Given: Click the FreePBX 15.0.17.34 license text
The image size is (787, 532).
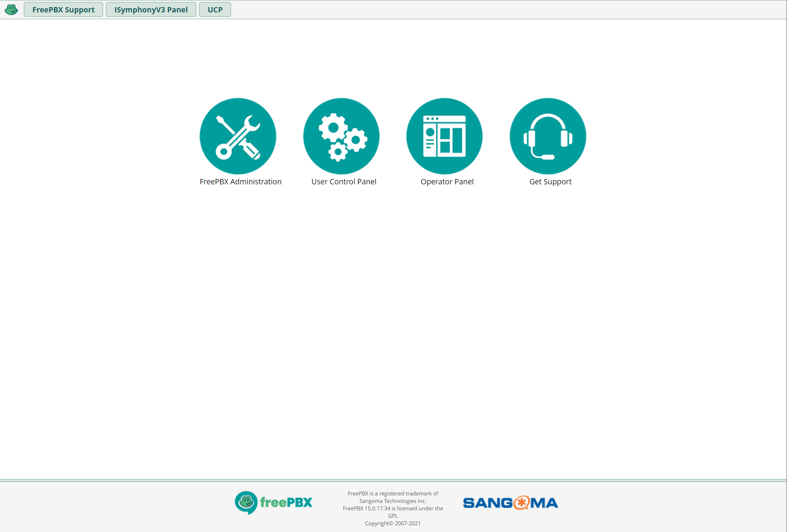Looking at the screenshot, I should pyautogui.click(x=393, y=509).
